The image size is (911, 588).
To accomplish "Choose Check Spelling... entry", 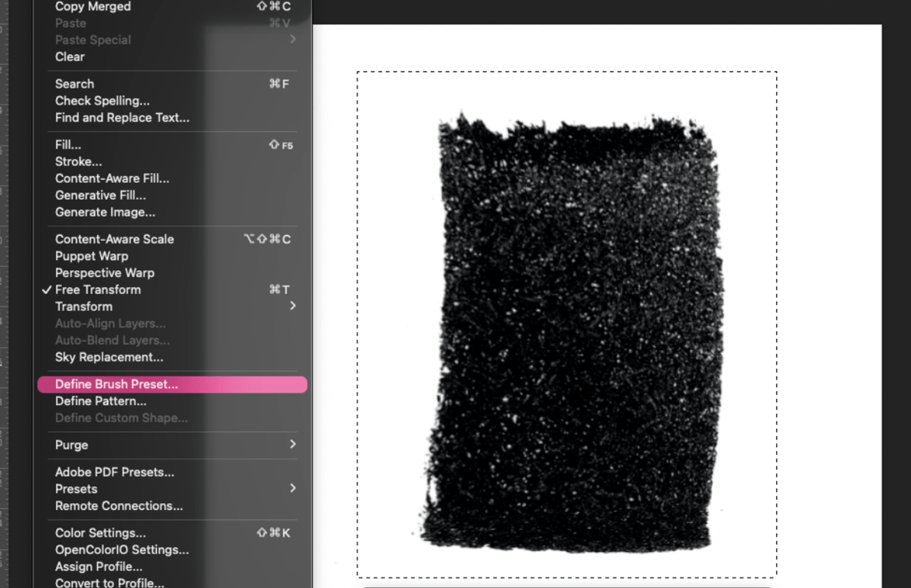I will tap(172, 100).
